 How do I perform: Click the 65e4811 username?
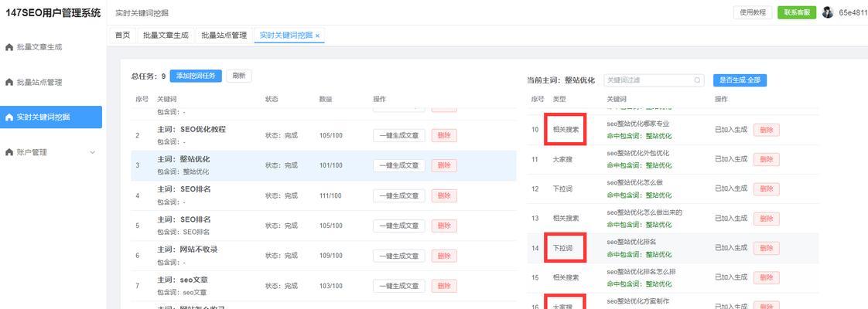pos(853,12)
